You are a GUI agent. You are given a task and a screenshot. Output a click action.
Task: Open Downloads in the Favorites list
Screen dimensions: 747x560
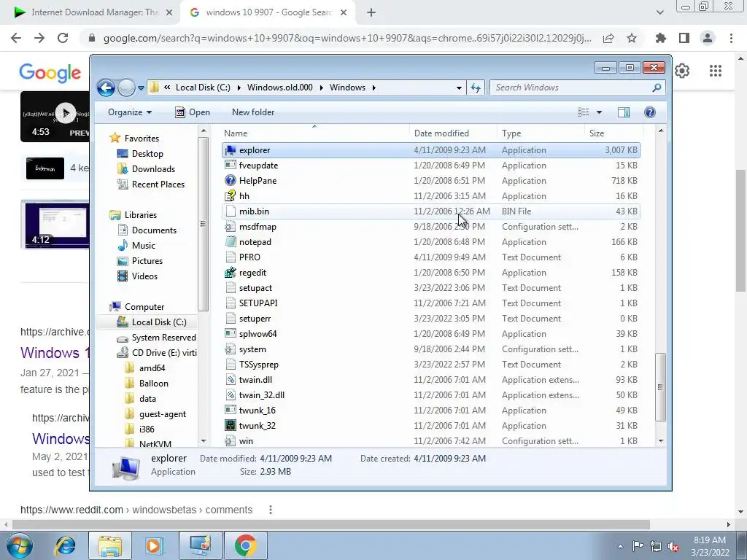click(x=153, y=169)
